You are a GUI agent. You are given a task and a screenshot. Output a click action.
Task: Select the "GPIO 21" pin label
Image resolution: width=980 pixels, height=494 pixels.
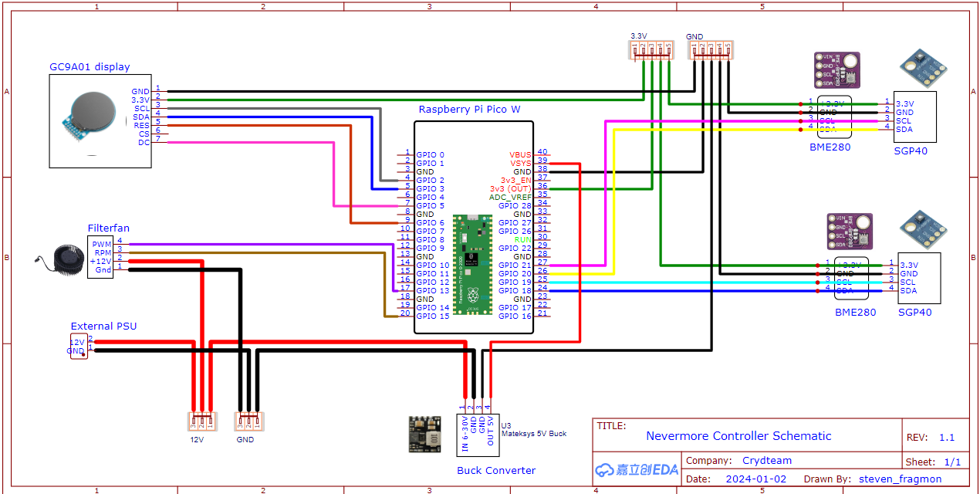pyautogui.click(x=515, y=266)
